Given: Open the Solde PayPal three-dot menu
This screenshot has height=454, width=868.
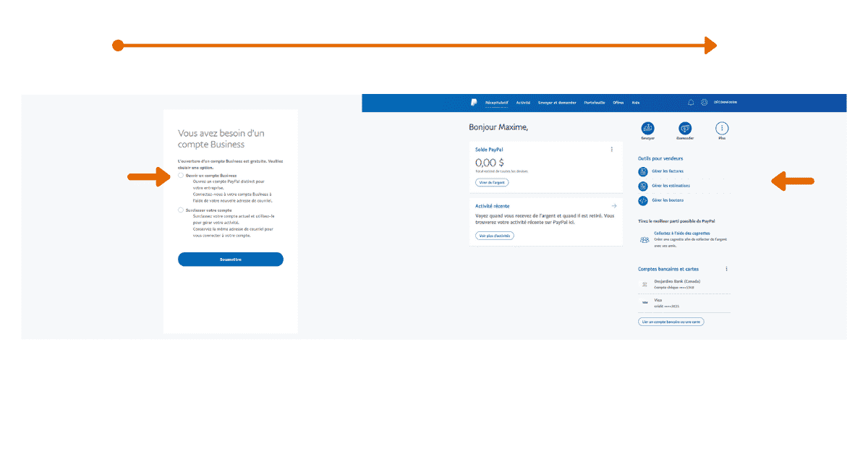Looking at the screenshot, I should click(612, 150).
